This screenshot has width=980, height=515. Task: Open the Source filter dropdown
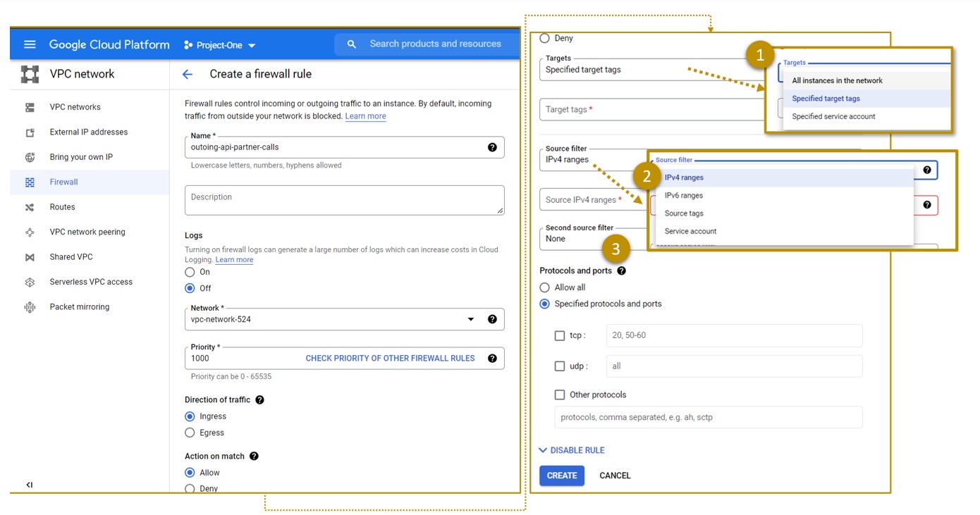tap(594, 160)
